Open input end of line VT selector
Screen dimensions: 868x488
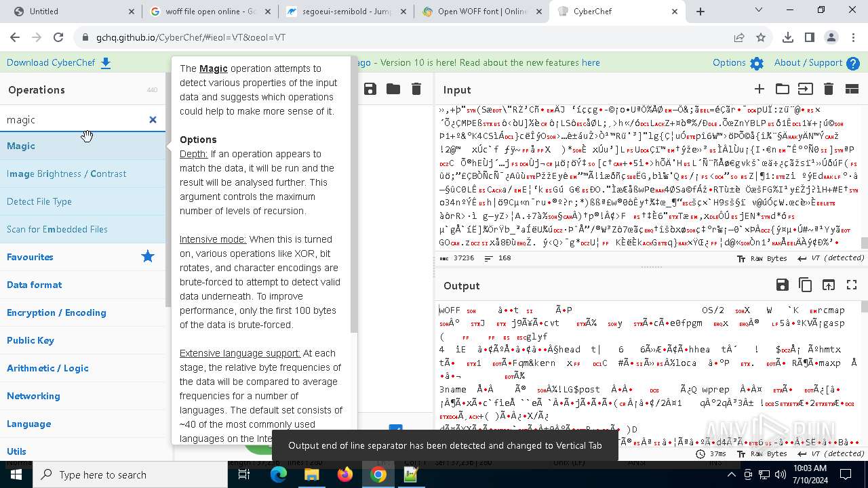click(831, 258)
